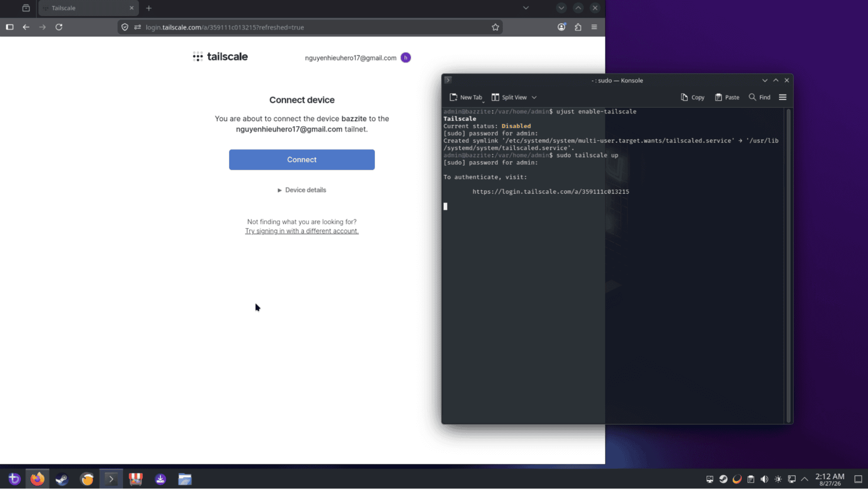Open the Firefox application menu

(594, 27)
